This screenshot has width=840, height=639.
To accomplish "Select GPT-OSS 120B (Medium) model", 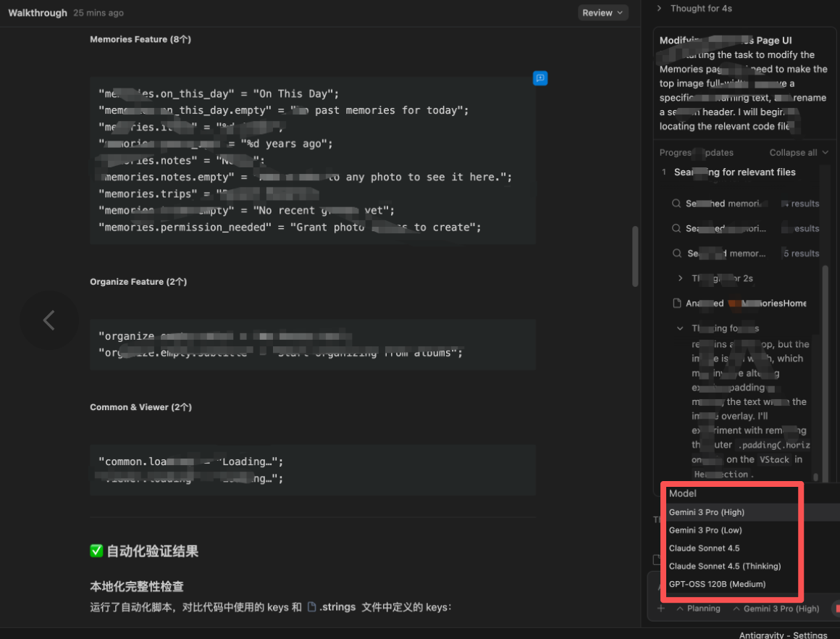I will point(717,584).
